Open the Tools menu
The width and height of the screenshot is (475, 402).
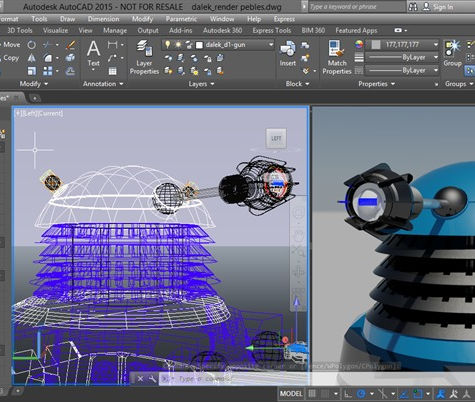[x=39, y=19]
